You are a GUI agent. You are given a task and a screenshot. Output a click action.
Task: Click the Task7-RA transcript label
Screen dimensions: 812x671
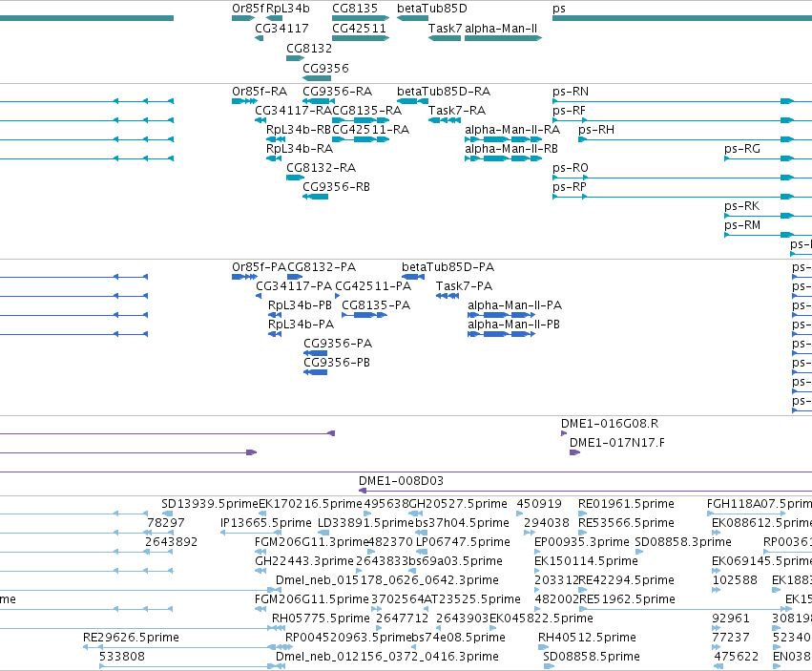457,111
